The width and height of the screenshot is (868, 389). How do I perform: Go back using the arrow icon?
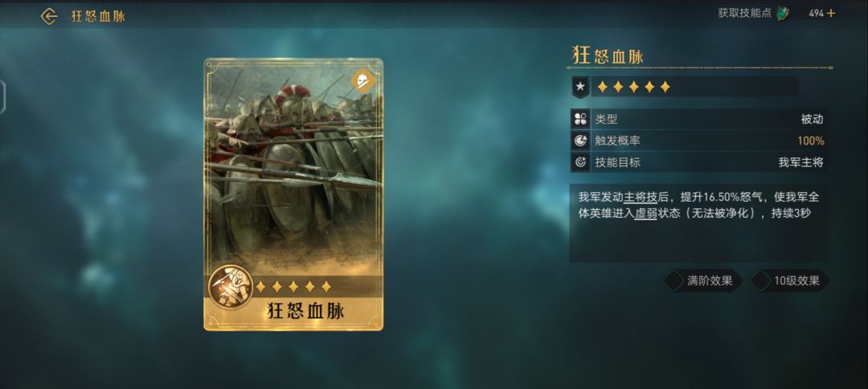pos(49,16)
